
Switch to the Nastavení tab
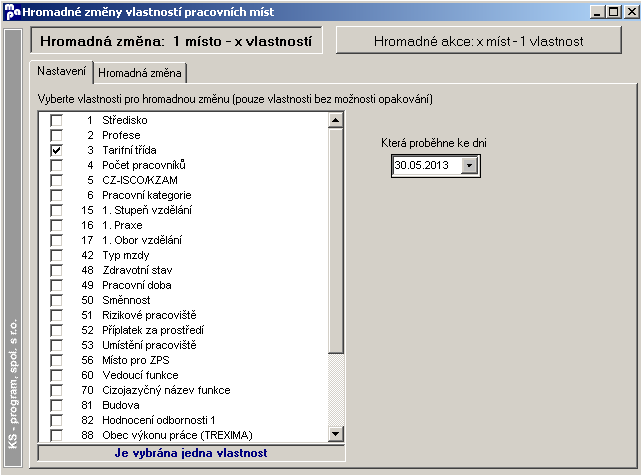click(61, 72)
